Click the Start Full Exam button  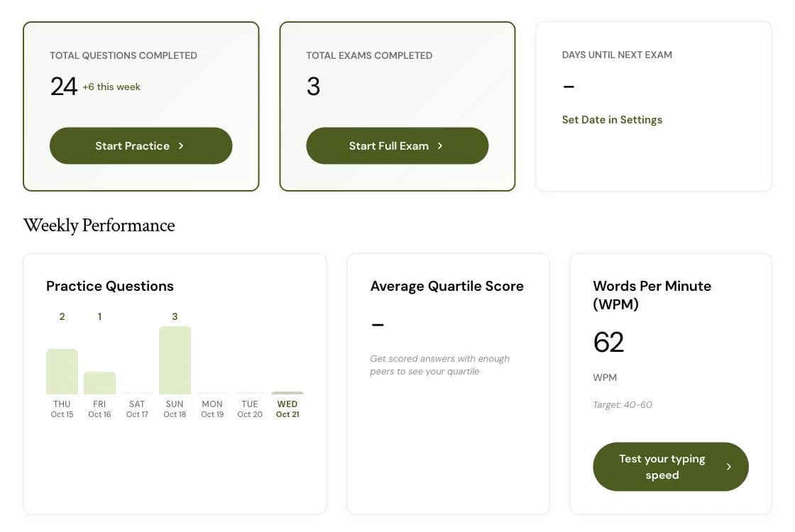click(x=397, y=146)
